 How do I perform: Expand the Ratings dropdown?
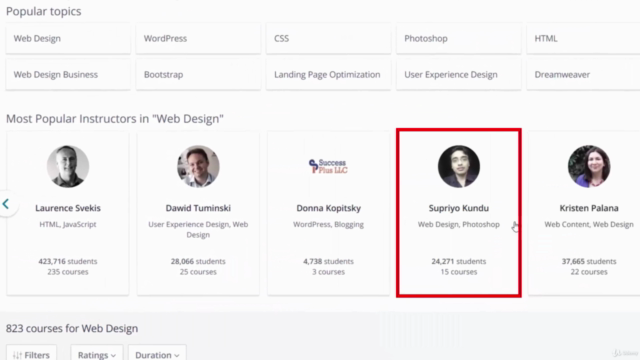click(x=97, y=353)
